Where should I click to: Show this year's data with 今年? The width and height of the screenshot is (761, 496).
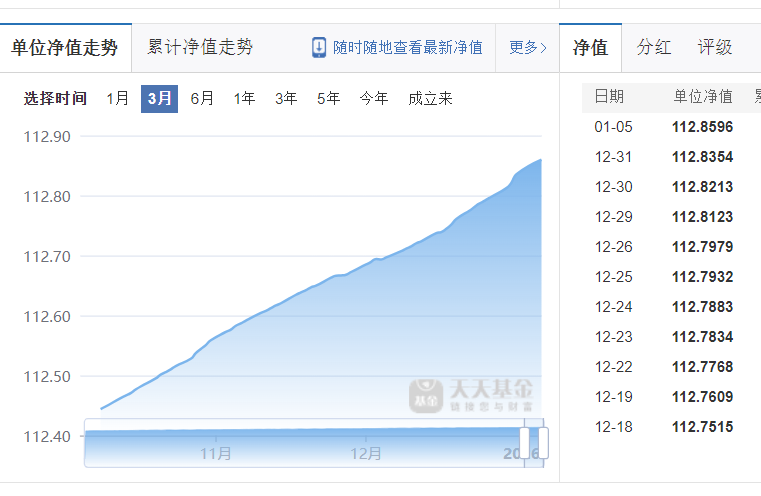coord(374,98)
